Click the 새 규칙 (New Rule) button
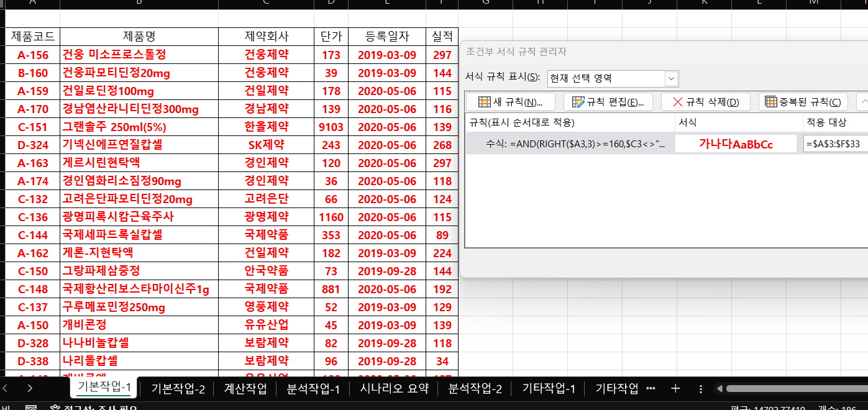Screen dimensions: 868x410 [511, 102]
